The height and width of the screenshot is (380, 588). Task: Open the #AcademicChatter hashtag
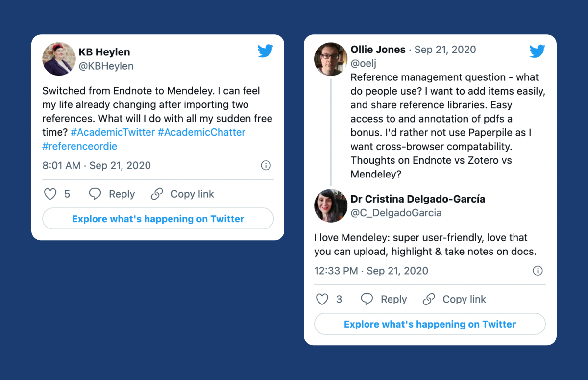click(x=201, y=132)
